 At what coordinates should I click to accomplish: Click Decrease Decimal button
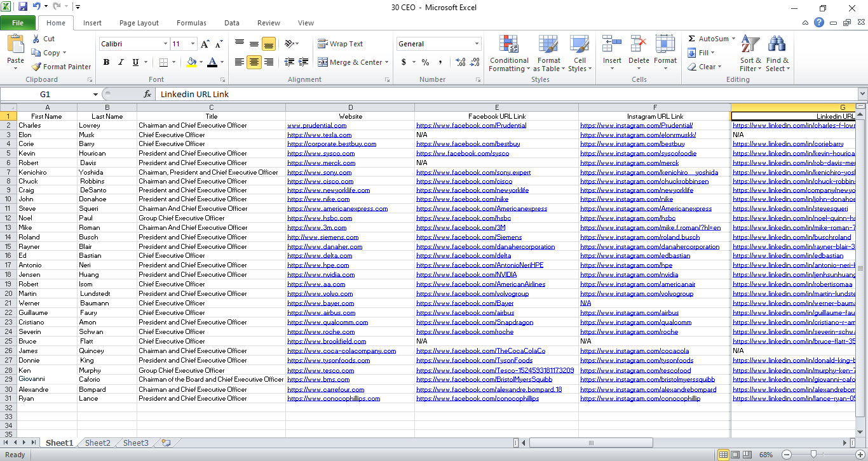(x=475, y=62)
